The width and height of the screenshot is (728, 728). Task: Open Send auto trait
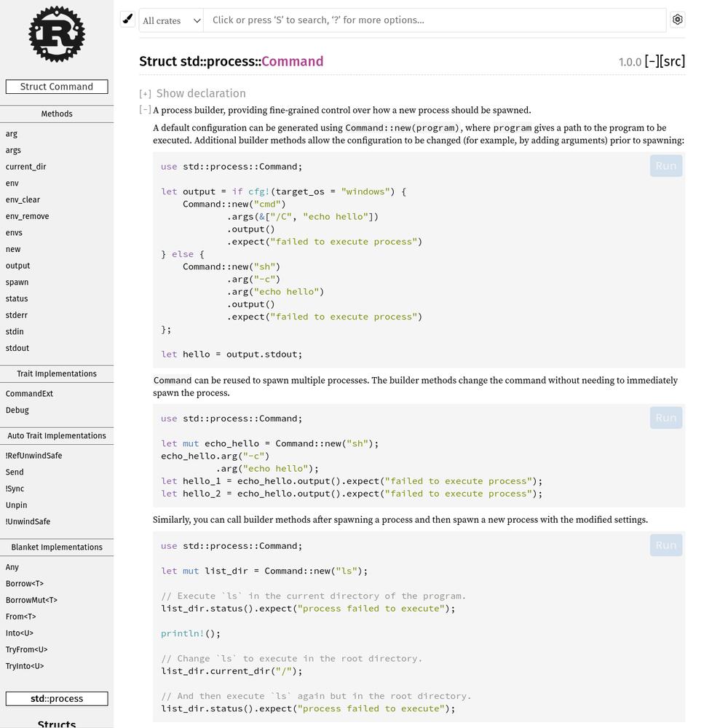coord(15,472)
